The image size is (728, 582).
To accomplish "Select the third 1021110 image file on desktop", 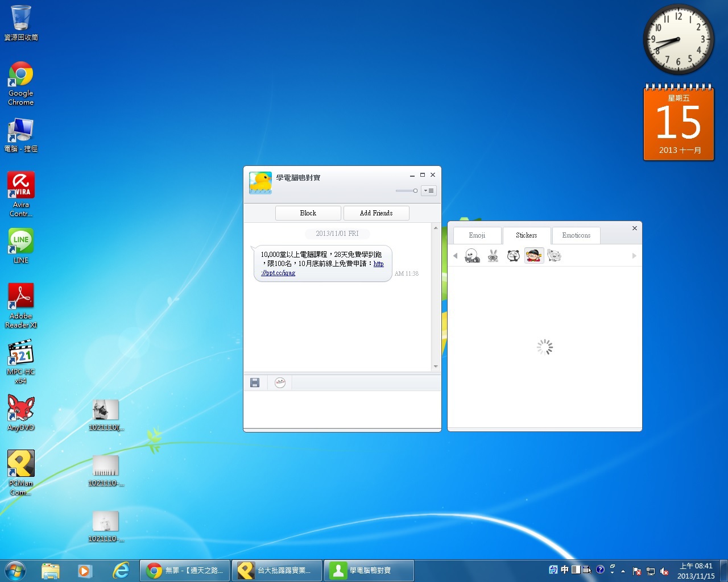I will (106, 527).
